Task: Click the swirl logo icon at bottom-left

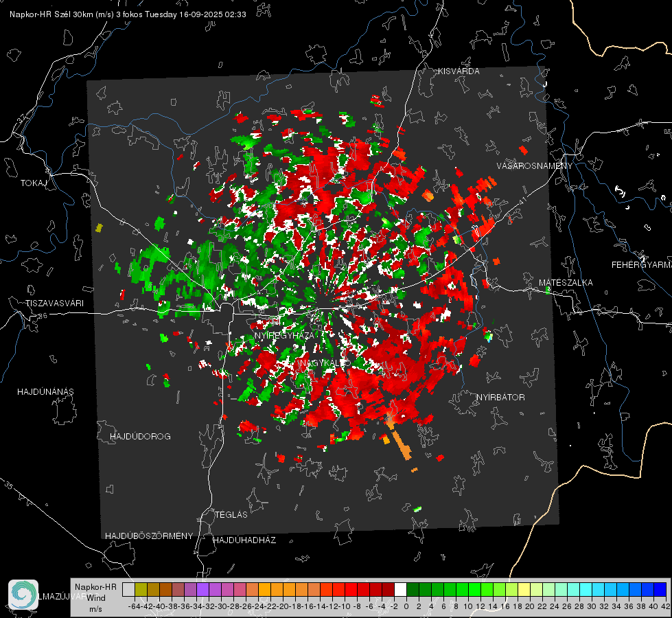Action: coord(23,595)
